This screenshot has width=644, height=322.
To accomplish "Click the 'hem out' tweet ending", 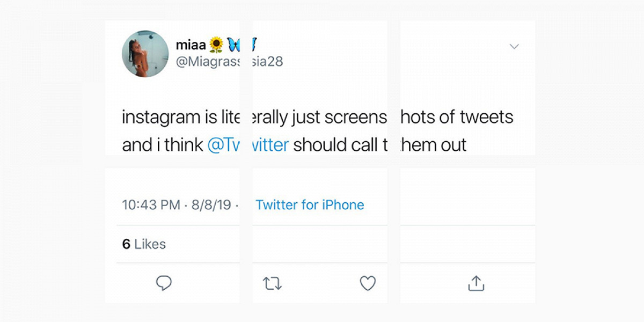I will coord(434,145).
